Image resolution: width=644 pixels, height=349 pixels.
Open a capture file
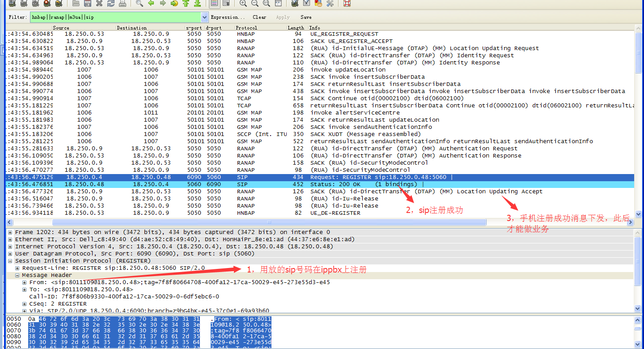(x=76, y=4)
